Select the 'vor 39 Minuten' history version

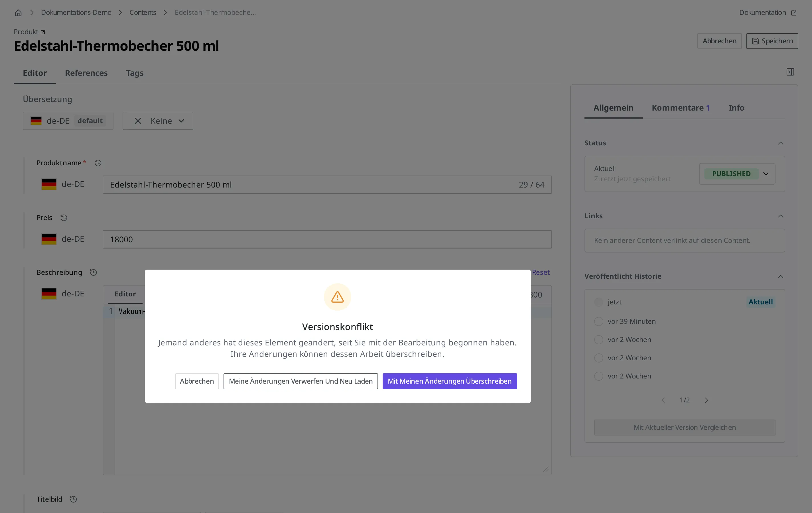pyautogui.click(x=598, y=321)
